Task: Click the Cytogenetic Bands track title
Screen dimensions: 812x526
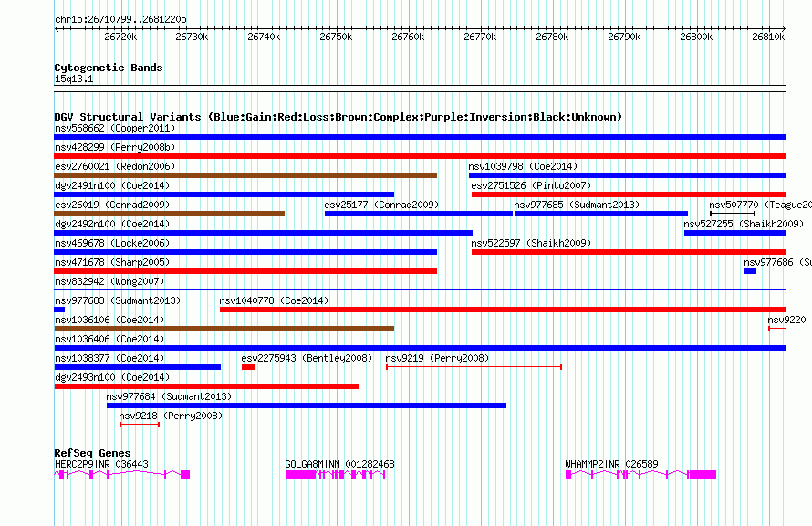Action: (x=109, y=68)
